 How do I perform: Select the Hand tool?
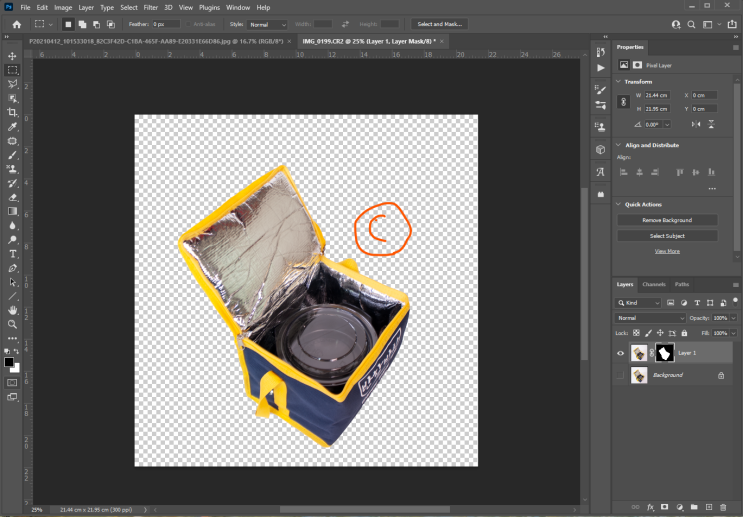click(x=12, y=310)
